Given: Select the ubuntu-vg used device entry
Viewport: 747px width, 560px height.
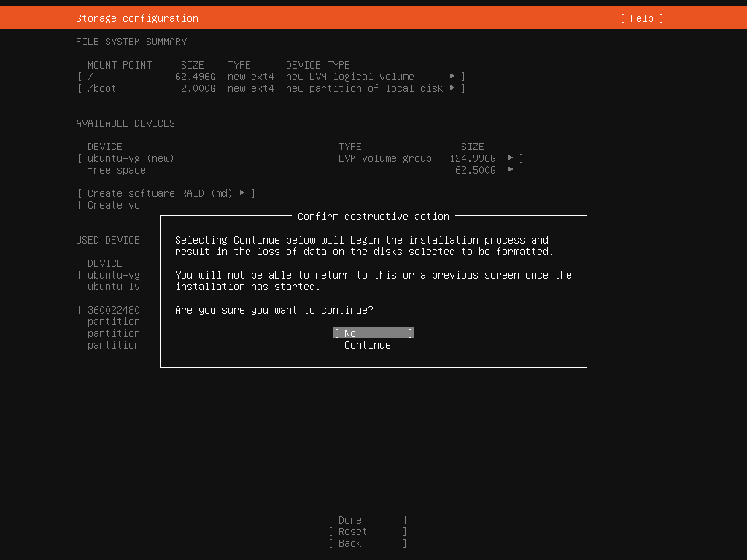Looking at the screenshot, I should click(x=113, y=275).
